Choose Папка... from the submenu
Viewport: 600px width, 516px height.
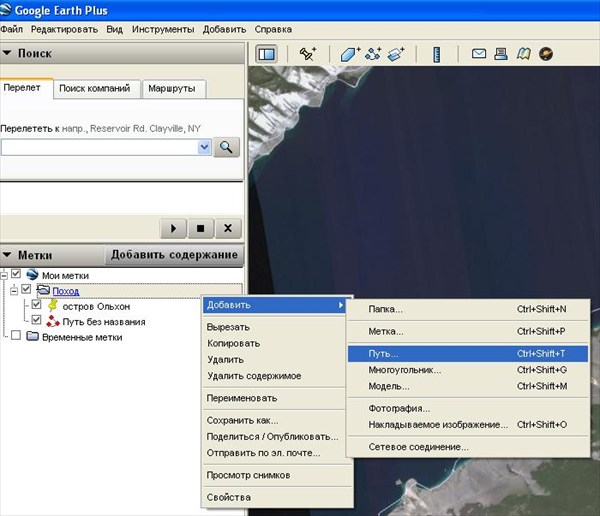[x=468, y=309]
